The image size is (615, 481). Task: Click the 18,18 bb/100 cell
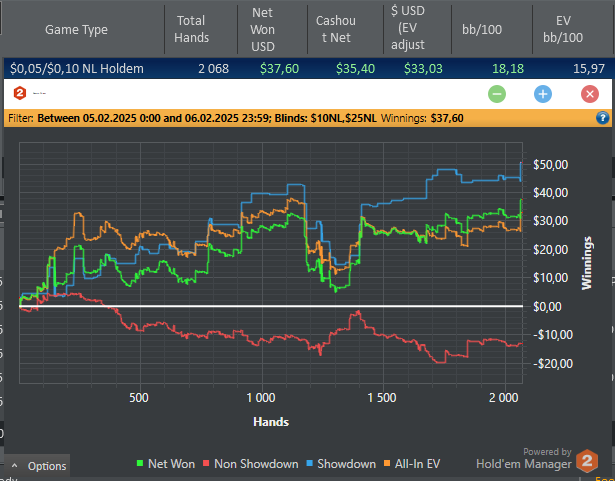[508, 69]
